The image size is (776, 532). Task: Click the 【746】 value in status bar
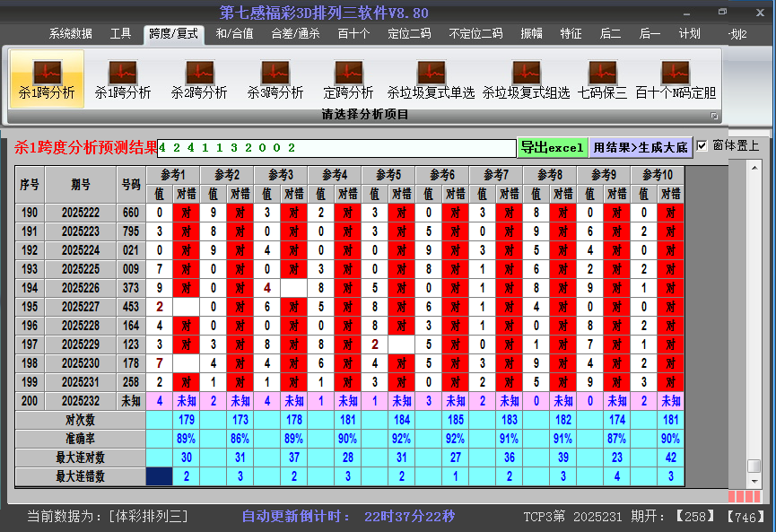[x=745, y=517]
